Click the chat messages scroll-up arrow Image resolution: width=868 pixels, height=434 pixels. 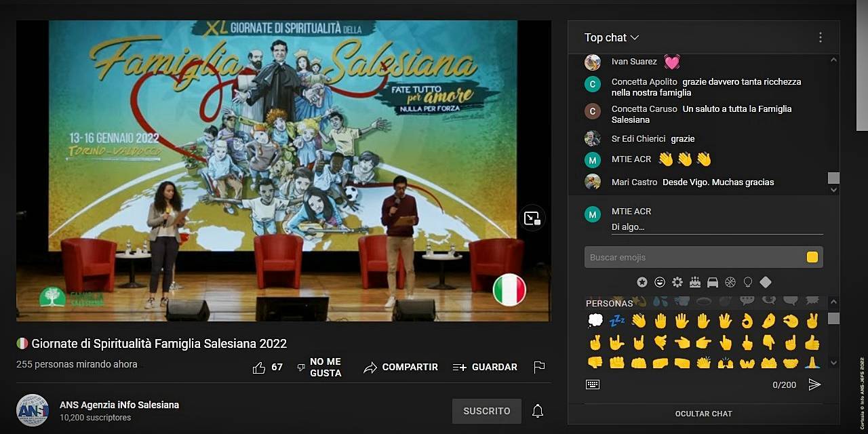(833, 60)
